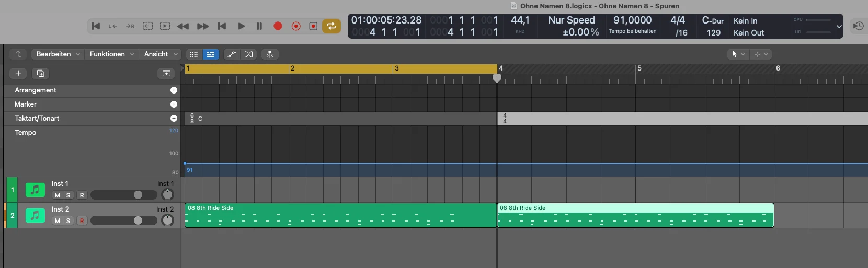Toggle the yellow Cycle mode button
The width and height of the screenshot is (868, 268).
331,26
